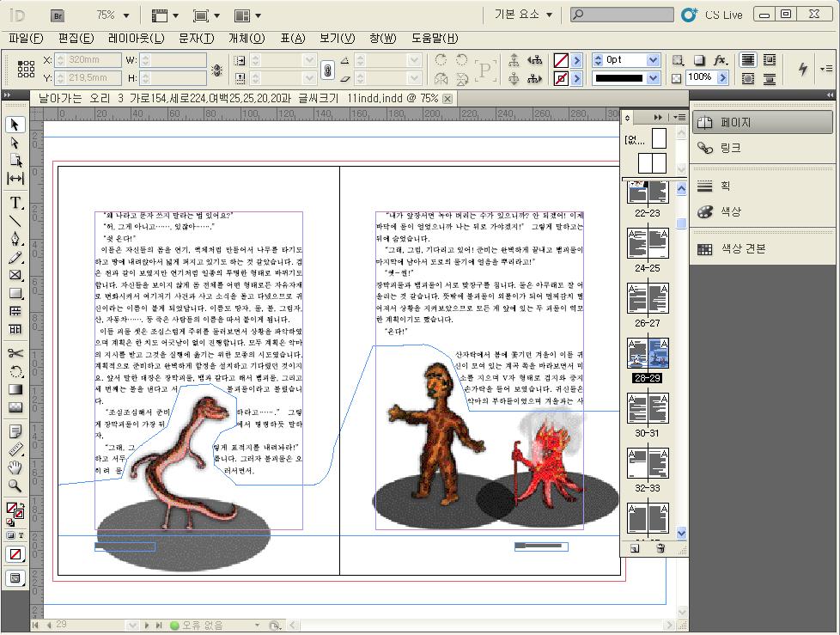The image size is (840, 635).
Task: Open the 레이아웃(L) menu
Action: click(136, 38)
